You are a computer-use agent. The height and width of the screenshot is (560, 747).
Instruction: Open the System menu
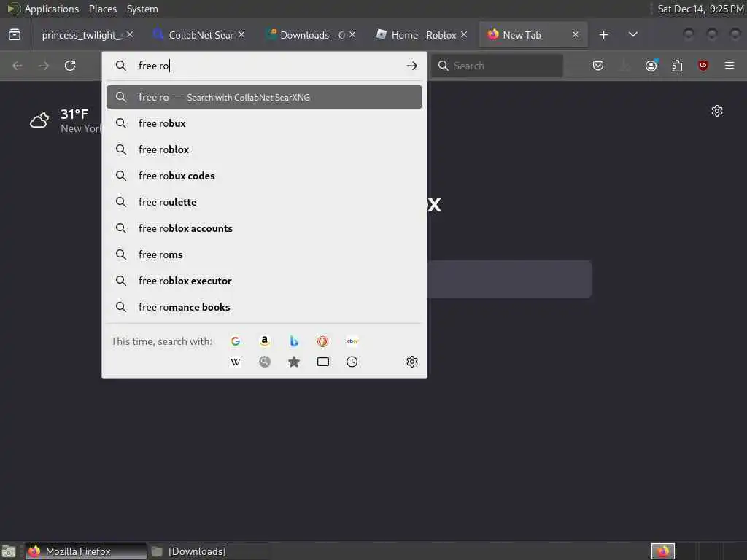[142, 9]
